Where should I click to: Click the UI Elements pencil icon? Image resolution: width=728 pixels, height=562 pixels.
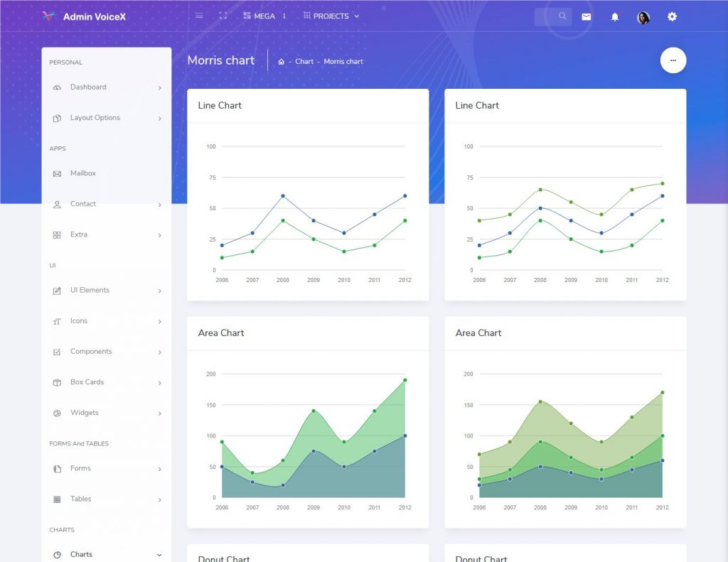(x=57, y=291)
